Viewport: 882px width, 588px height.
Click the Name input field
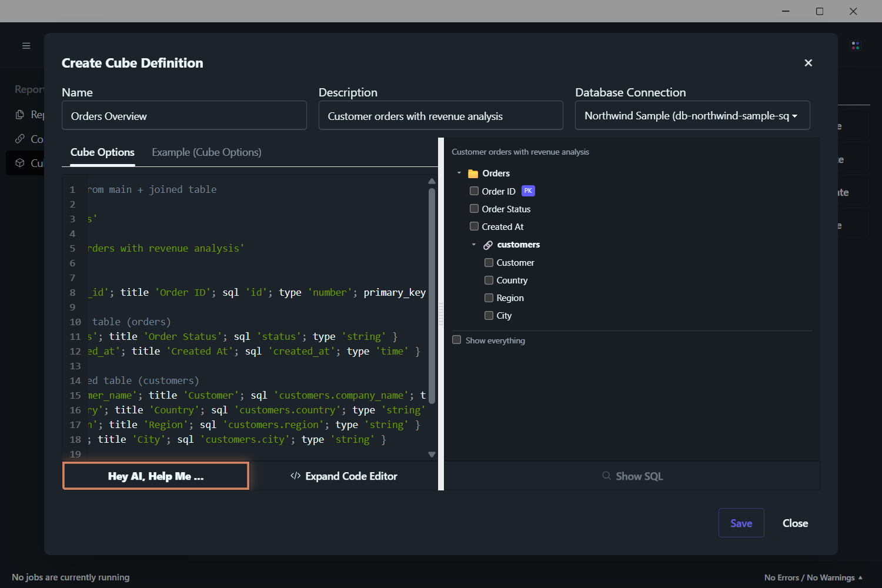(x=184, y=115)
